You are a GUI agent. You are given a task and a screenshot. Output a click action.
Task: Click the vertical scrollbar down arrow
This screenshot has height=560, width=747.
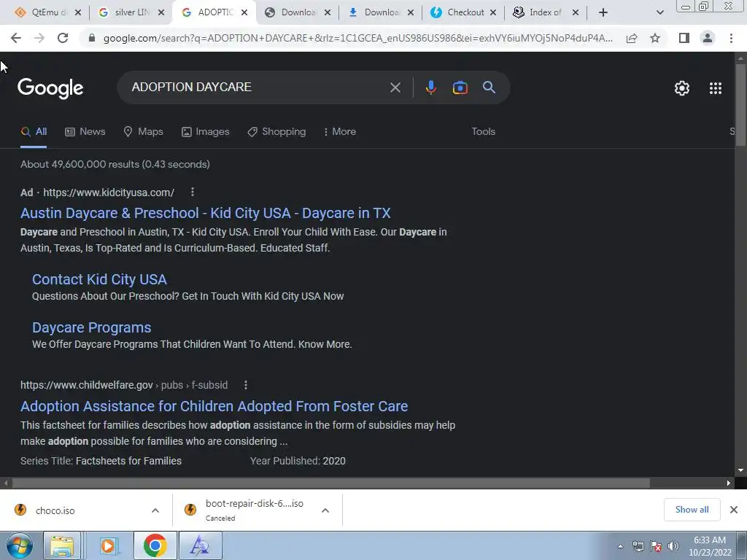(740, 470)
